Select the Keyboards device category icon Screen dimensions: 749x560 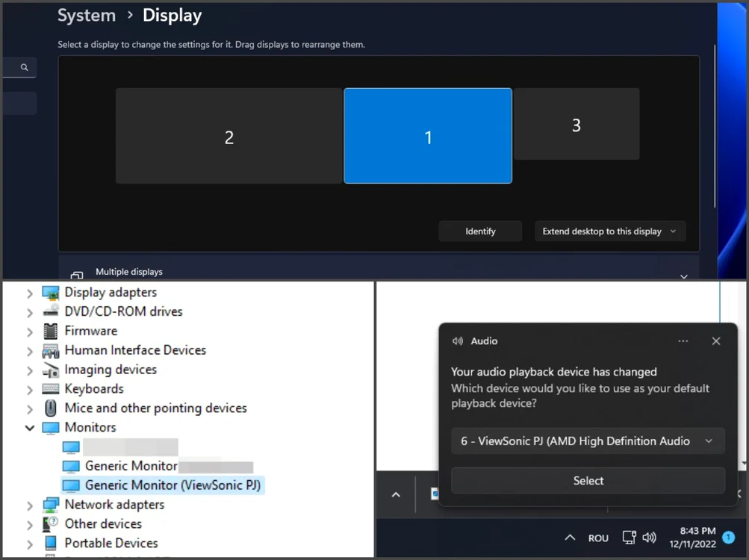51,389
